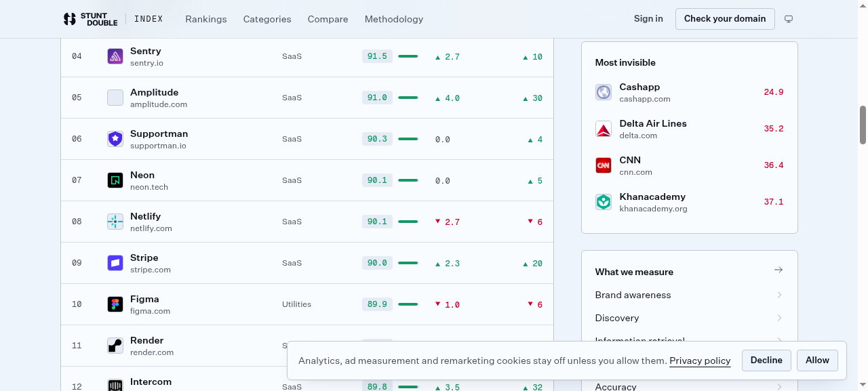Click Amplitude's rank change up 30

(x=532, y=98)
